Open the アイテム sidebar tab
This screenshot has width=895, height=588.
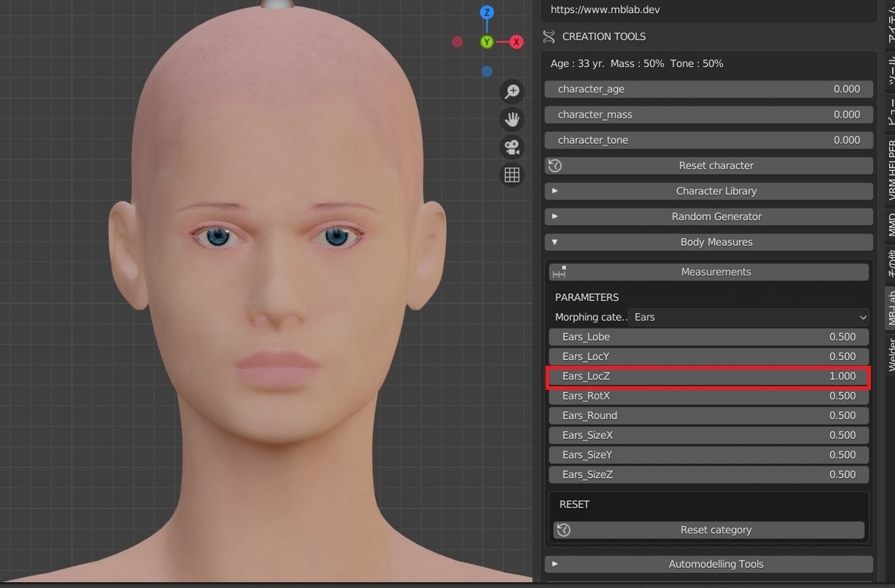(x=891, y=25)
